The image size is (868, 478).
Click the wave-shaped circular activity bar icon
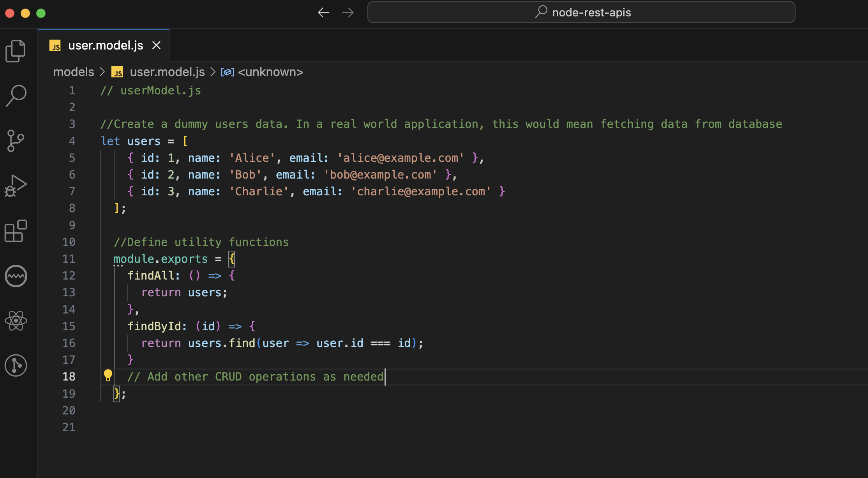[16, 276]
